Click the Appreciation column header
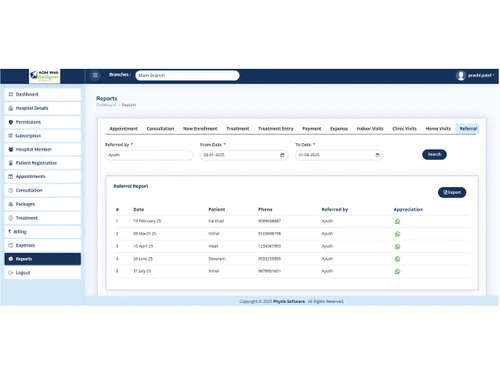500x375 pixels. tap(408, 210)
